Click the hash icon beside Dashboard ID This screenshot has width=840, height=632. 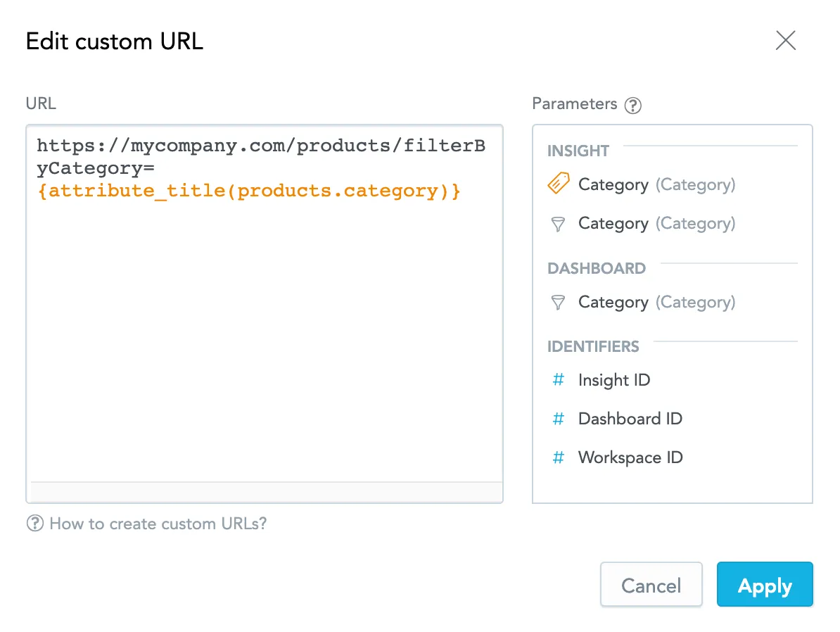coord(558,418)
